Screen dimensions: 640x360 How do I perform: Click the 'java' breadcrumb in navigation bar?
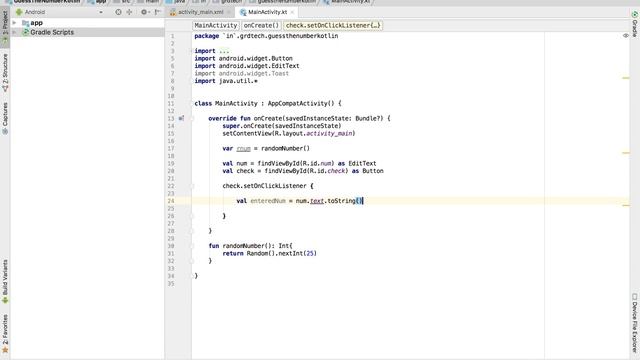click(176, 2)
